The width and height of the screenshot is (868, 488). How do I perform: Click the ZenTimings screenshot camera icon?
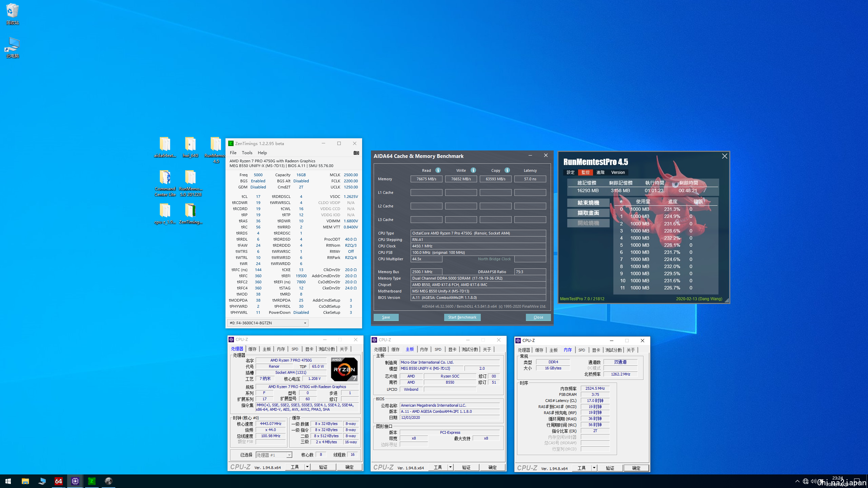coord(356,153)
